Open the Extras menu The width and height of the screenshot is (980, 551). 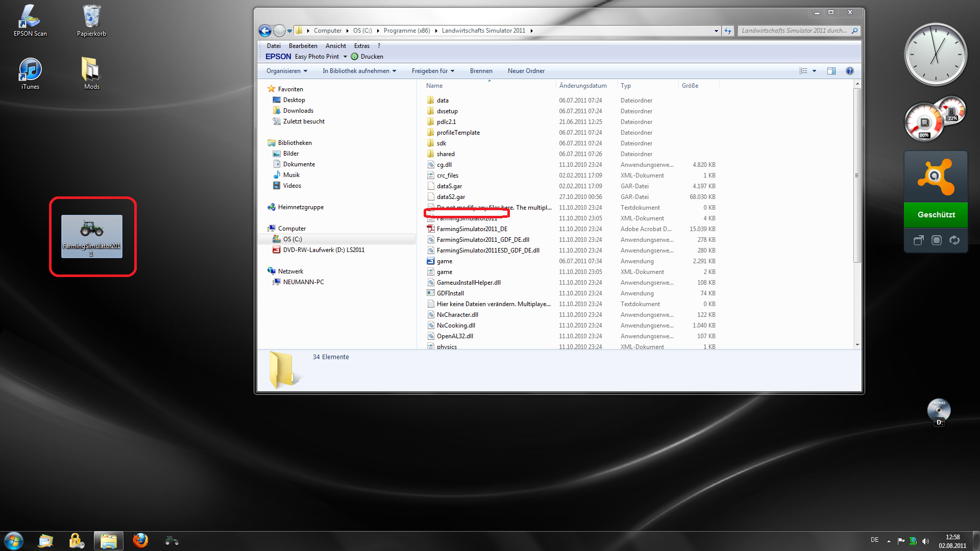(362, 46)
